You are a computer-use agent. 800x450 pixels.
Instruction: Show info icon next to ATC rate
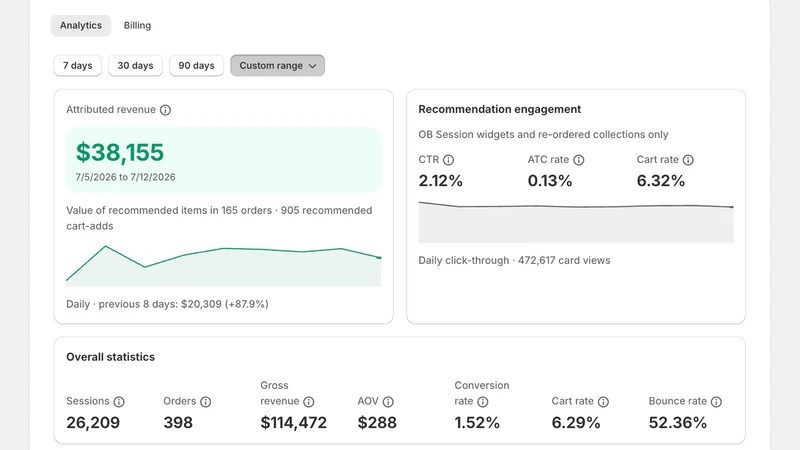pyautogui.click(x=579, y=160)
